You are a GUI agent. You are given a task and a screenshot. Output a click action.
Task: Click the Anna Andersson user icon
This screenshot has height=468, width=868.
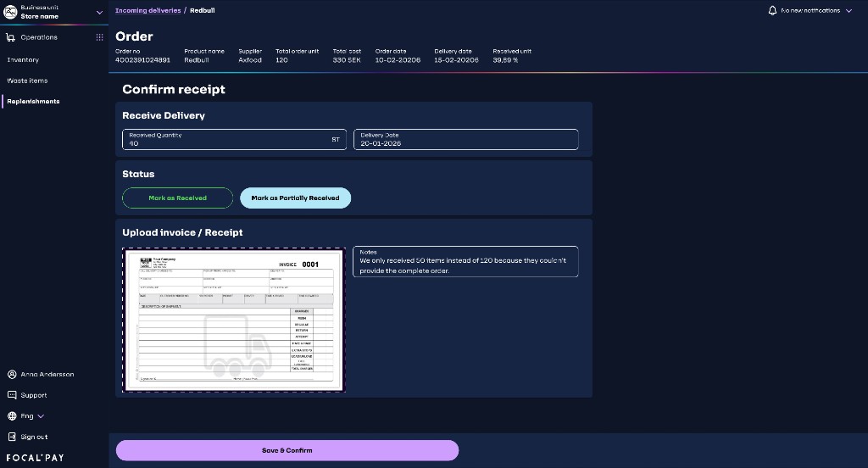tap(12, 375)
